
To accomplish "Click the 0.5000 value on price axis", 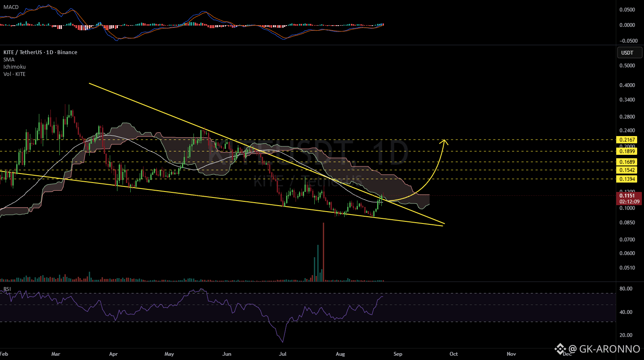I will 627,66.
